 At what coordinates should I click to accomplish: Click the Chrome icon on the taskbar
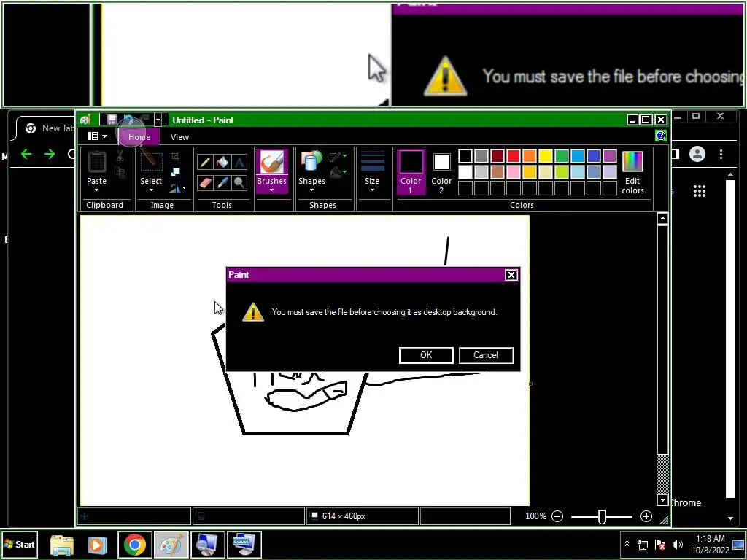(135, 544)
